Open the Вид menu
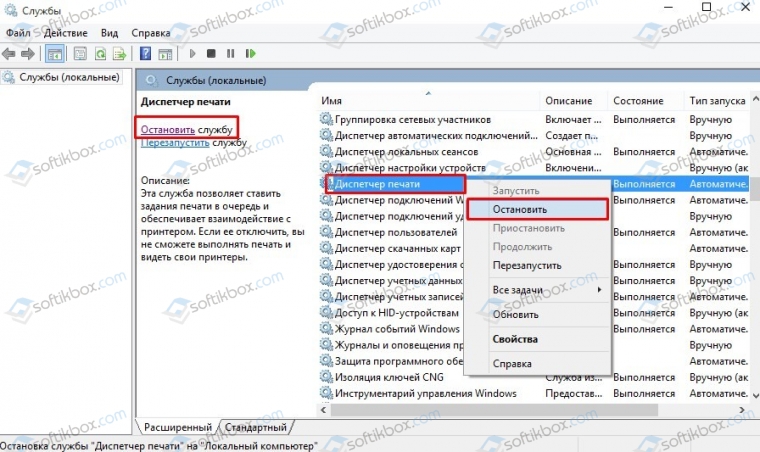This screenshot has height=452, width=760. click(110, 33)
